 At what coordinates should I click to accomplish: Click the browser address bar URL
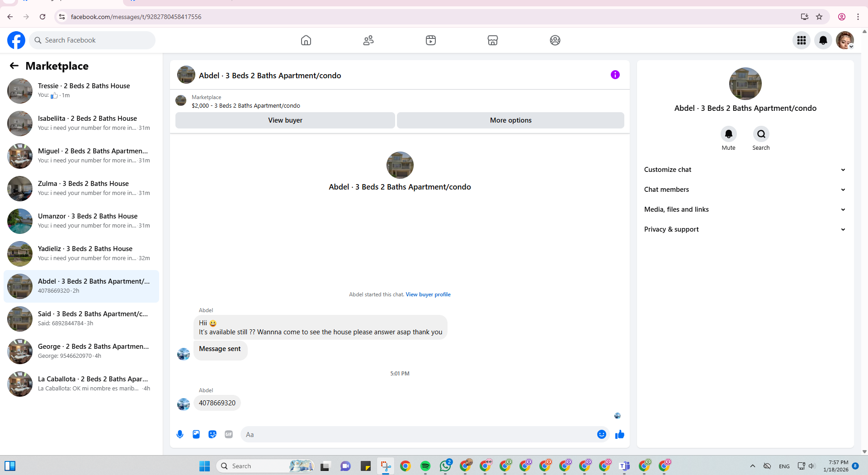pos(136,17)
